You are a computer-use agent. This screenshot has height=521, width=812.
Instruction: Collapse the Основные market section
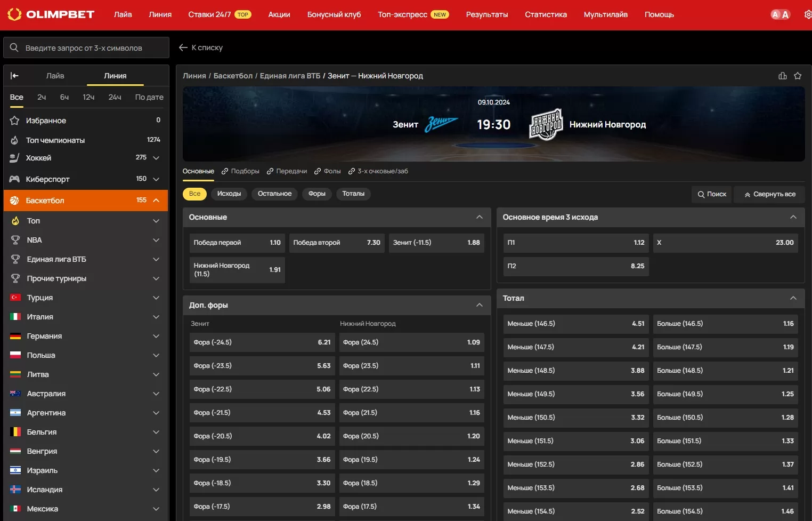pyautogui.click(x=479, y=217)
